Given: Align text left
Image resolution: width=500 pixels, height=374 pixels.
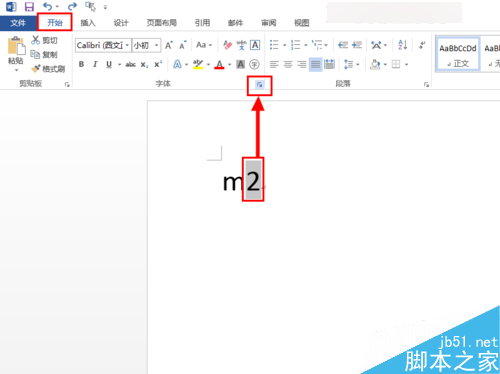Looking at the screenshot, I should coord(274,64).
